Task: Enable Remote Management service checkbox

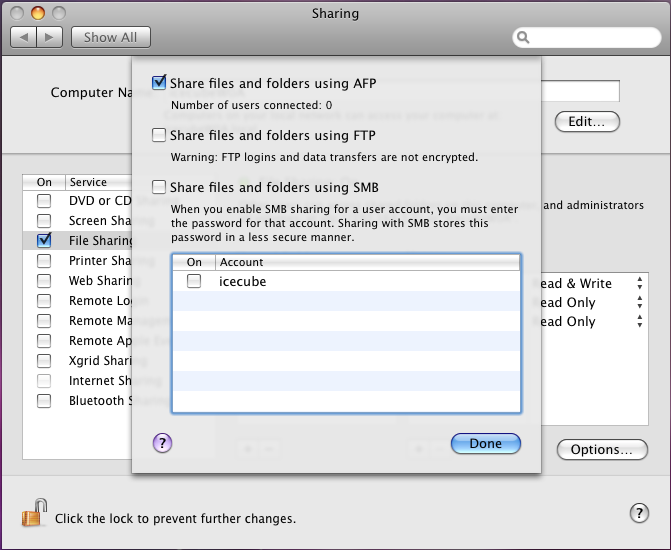Action: [44, 321]
